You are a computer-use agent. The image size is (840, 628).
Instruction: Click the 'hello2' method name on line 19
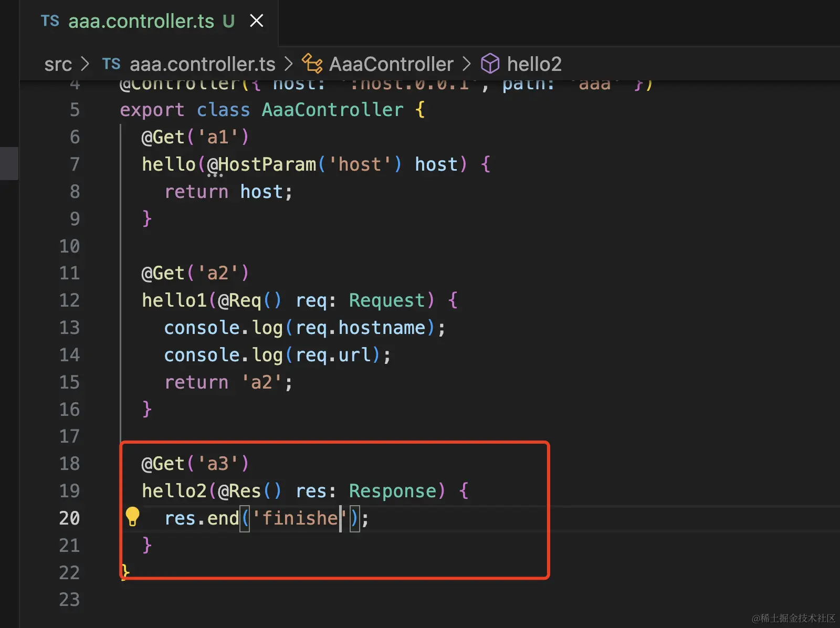coord(174,491)
